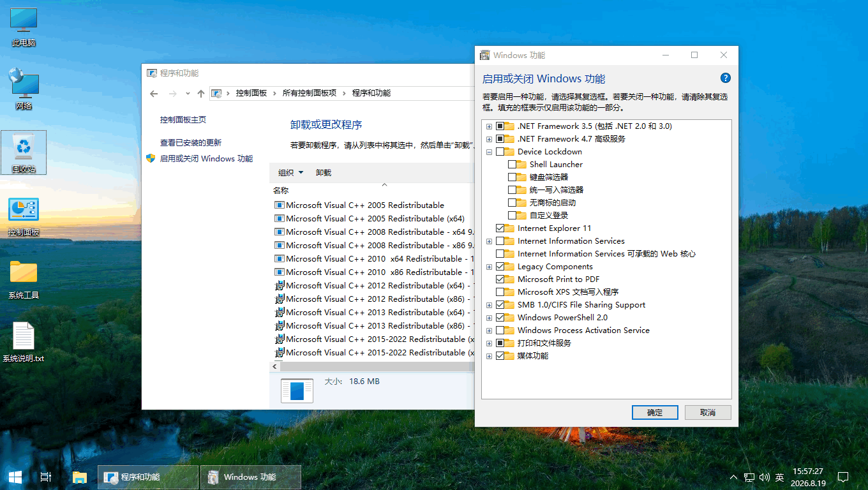
Task: Click the Shell Launcher folder icon
Action: coord(521,164)
